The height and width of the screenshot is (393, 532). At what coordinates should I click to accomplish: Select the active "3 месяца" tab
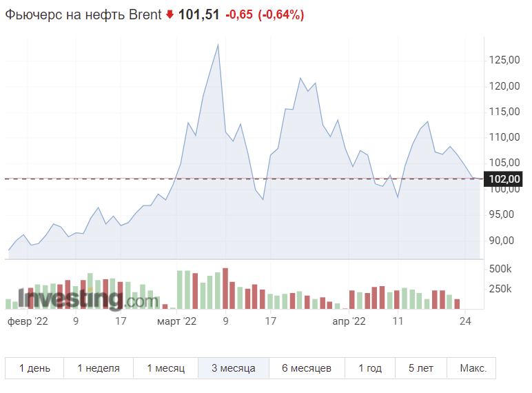tap(233, 368)
